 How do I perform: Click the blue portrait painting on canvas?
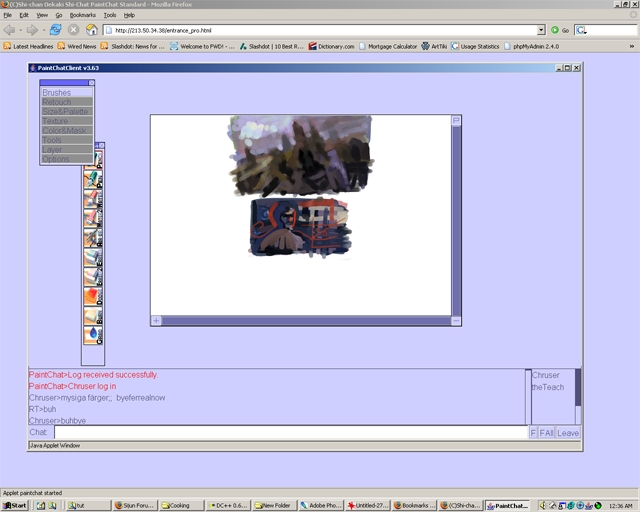300,228
